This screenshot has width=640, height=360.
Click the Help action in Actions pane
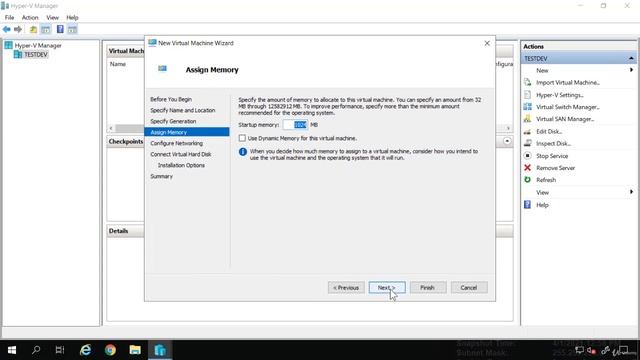coord(542,205)
